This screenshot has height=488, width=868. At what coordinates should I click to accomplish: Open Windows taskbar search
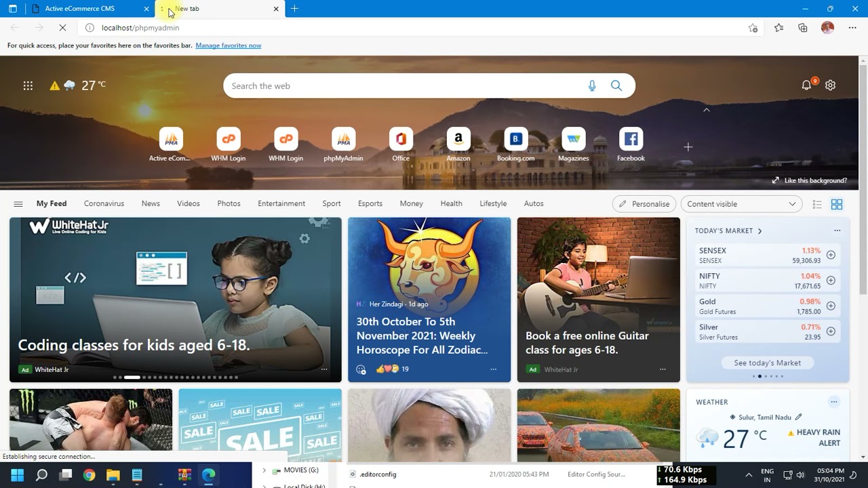coord(41,475)
